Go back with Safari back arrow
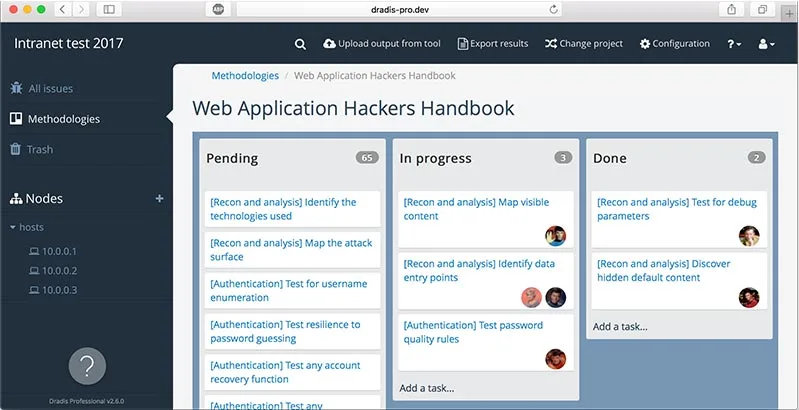Viewport: 799px width, 410px height. (63, 10)
